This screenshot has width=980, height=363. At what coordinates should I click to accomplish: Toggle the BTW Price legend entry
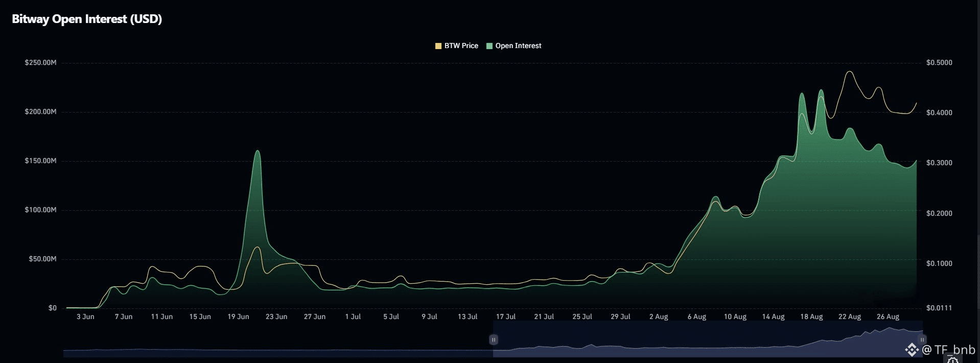[x=457, y=46]
